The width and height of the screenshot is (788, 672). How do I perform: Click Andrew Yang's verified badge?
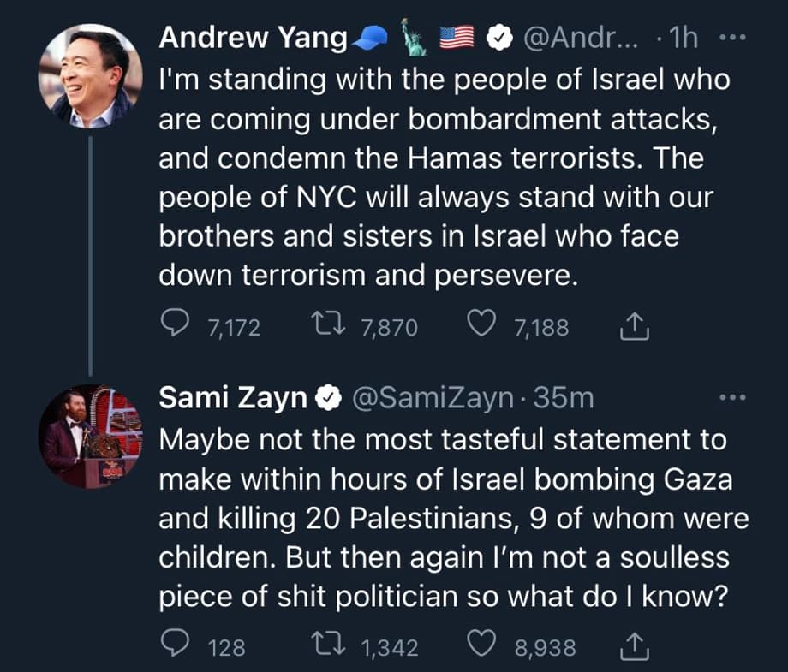[498, 39]
